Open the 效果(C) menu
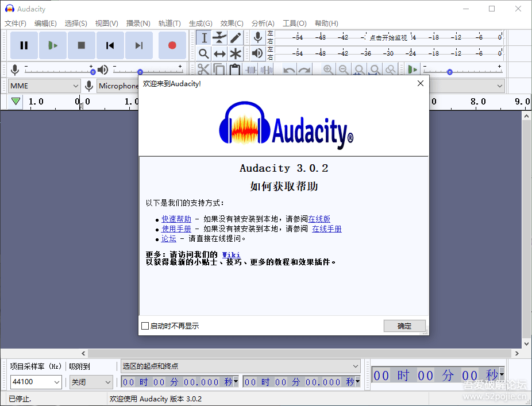Image resolution: width=532 pixels, height=406 pixels. [x=232, y=24]
